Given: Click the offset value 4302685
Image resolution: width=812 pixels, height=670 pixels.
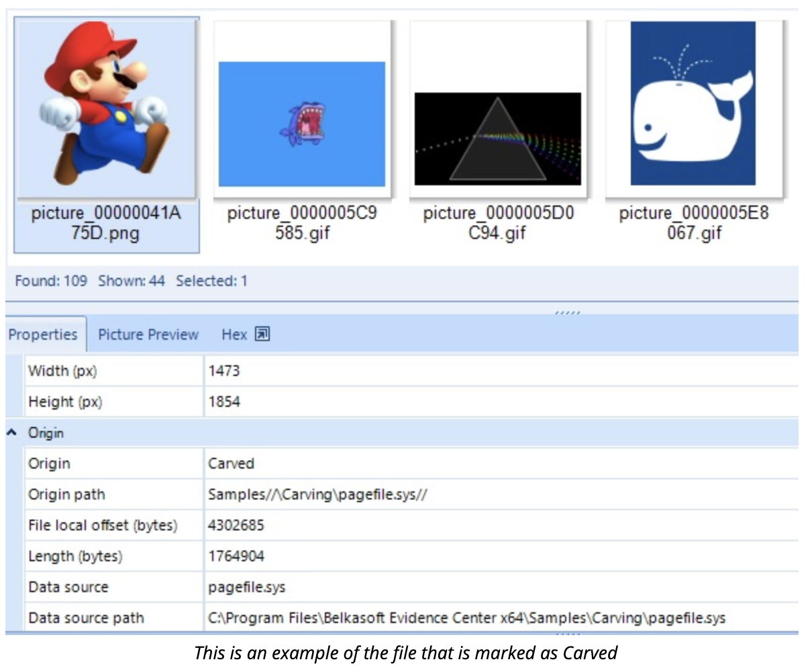Looking at the screenshot, I should coord(236,525).
